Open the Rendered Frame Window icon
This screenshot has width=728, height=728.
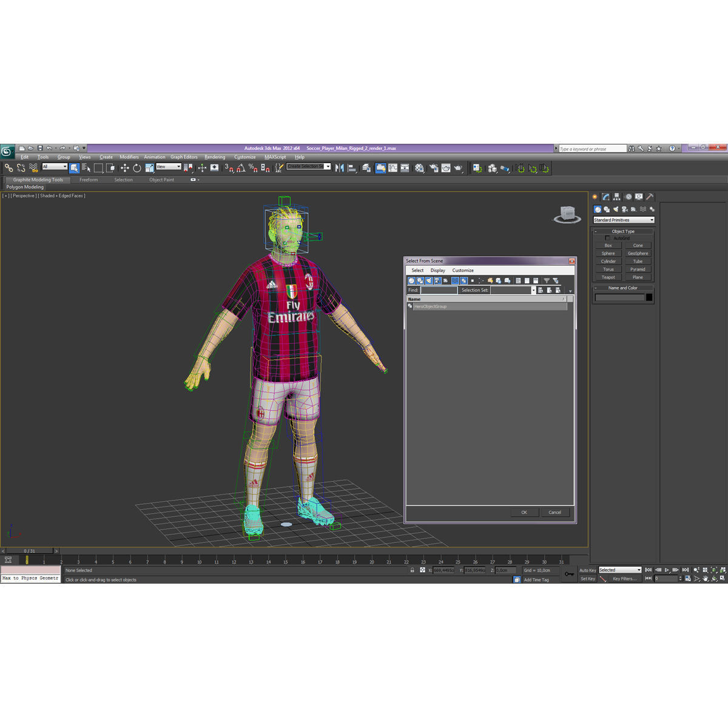coord(446,168)
